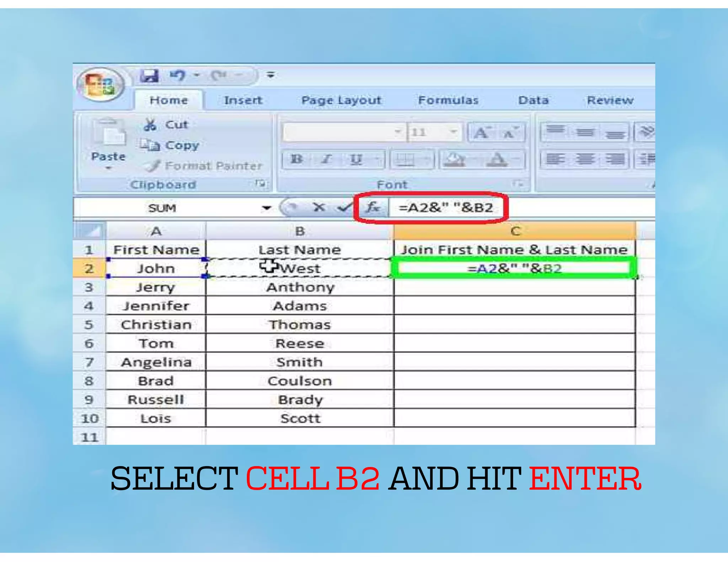The height and width of the screenshot is (562, 728).
Task: Expand the font size dropdown
Action: (x=453, y=132)
